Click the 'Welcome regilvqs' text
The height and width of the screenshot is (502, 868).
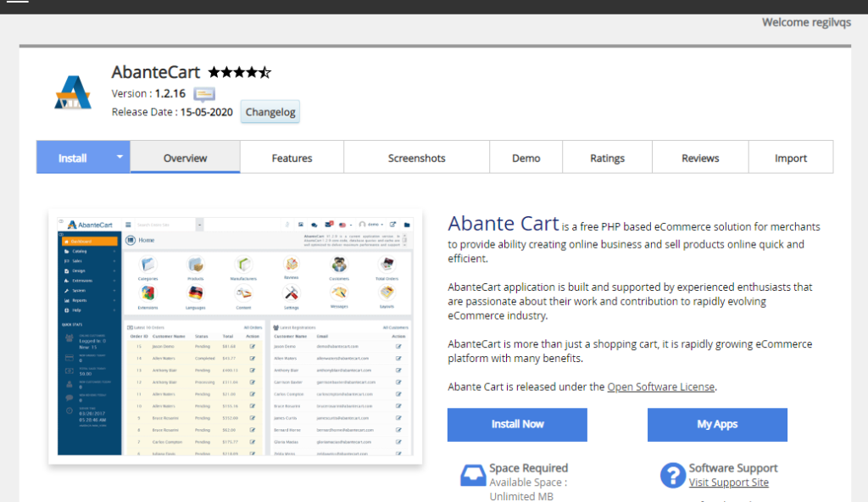807,22
